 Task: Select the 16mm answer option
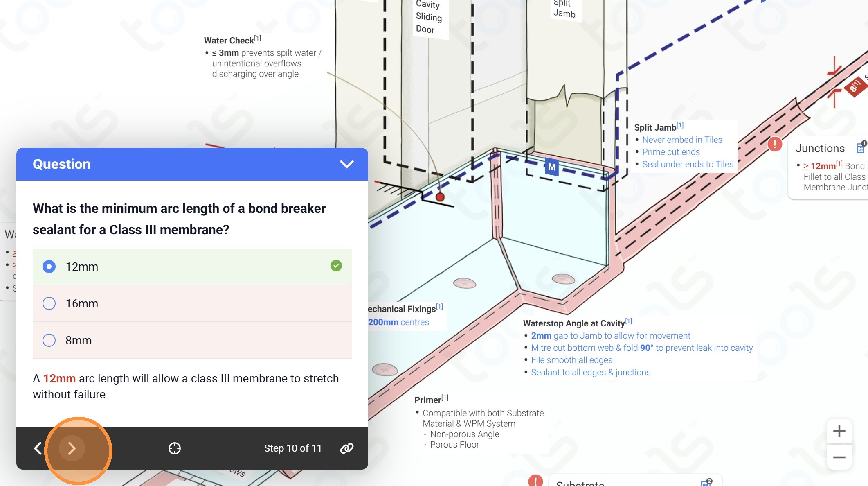point(49,303)
